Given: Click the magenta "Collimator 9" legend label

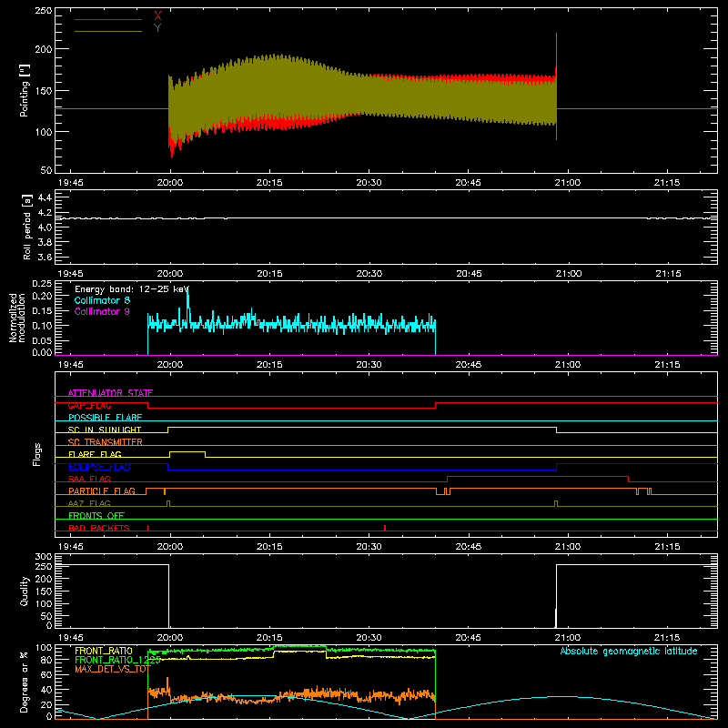Looking at the screenshot, I should [102, 311].
